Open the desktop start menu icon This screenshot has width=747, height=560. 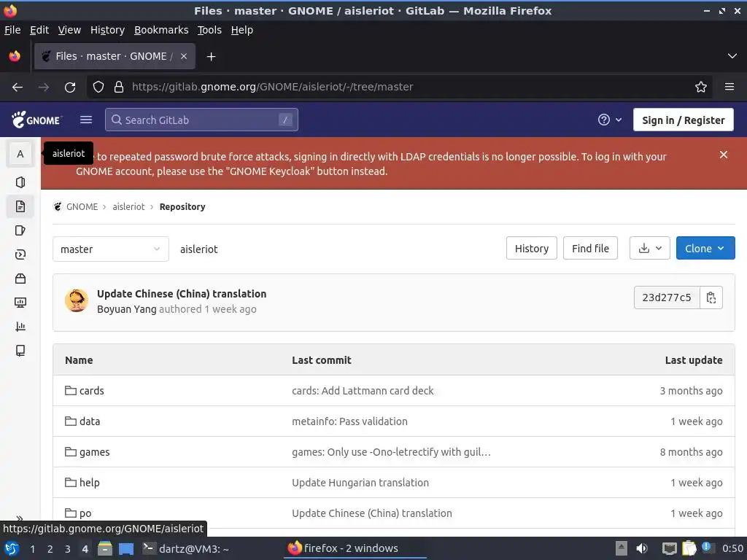12,548
